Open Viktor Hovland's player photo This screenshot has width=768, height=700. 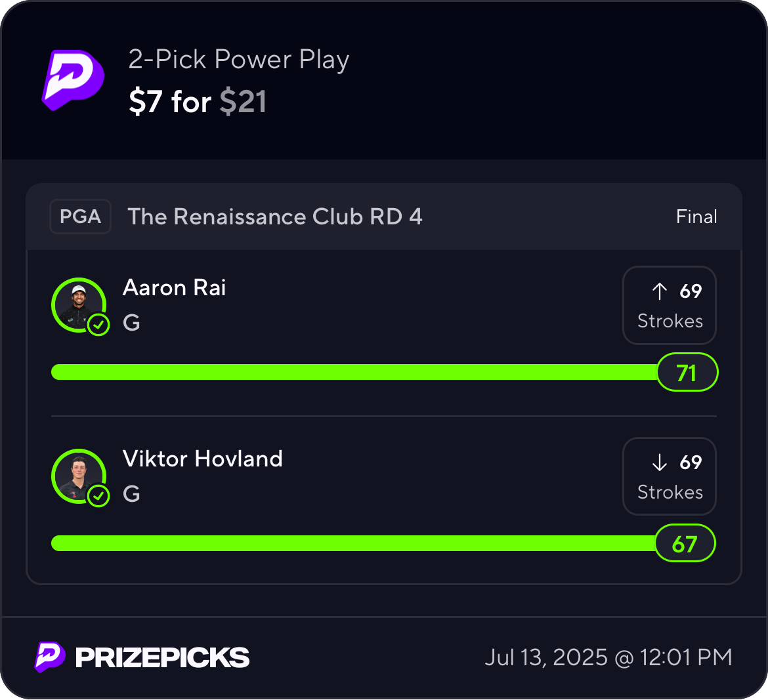(x=78, y=476)
